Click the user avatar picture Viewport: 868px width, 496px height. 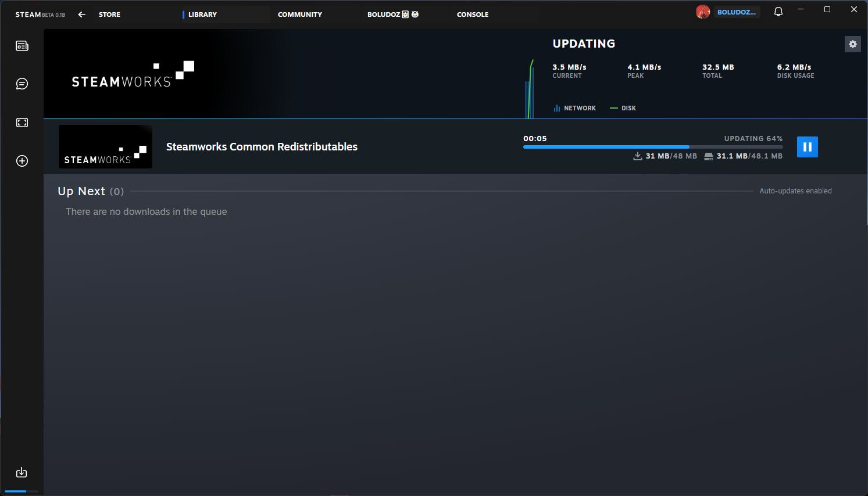[x=703, y=12]
